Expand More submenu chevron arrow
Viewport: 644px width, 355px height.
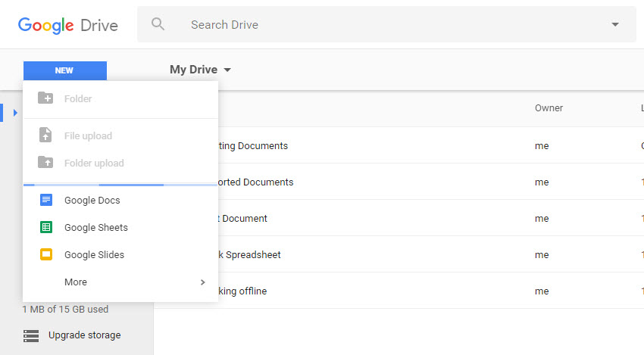click(x=202, y=282)
